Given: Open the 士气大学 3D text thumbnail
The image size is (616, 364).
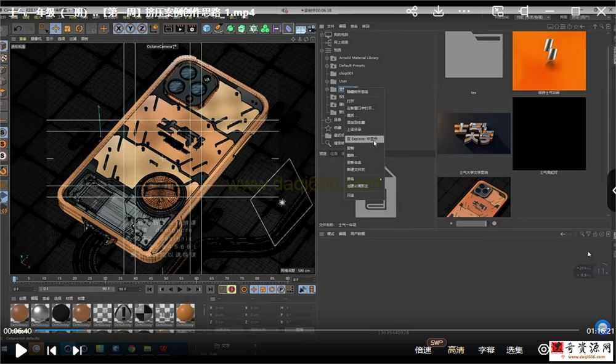Looking at the screenshot, I should (474, 134).
